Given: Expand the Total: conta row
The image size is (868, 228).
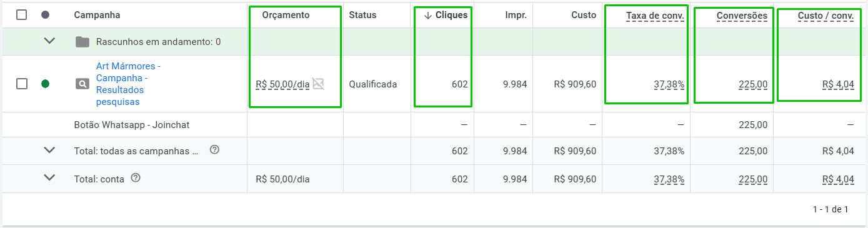Looking at the screenshot, I should pyautogui.click(x=49, y=179).
